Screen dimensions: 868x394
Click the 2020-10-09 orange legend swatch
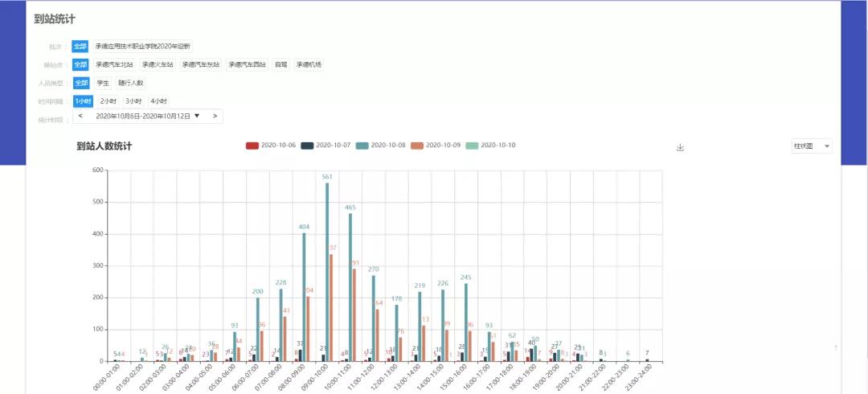point(416,146)
